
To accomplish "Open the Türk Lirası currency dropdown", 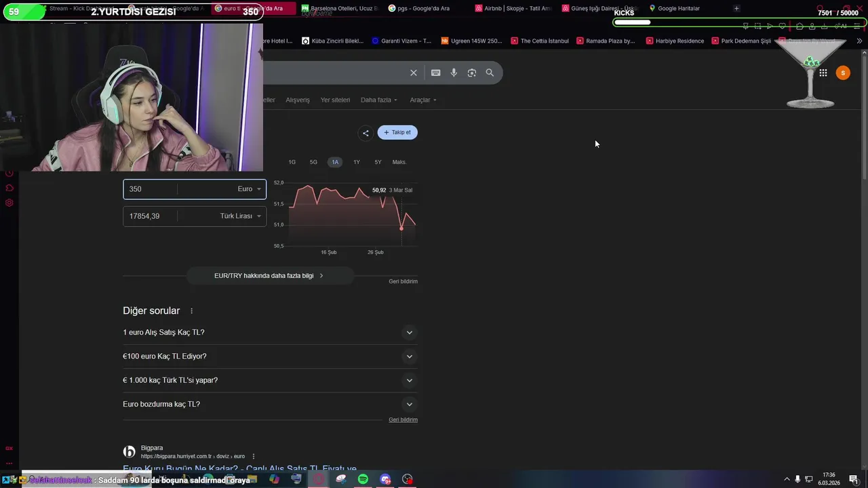I will click(240, 216).
